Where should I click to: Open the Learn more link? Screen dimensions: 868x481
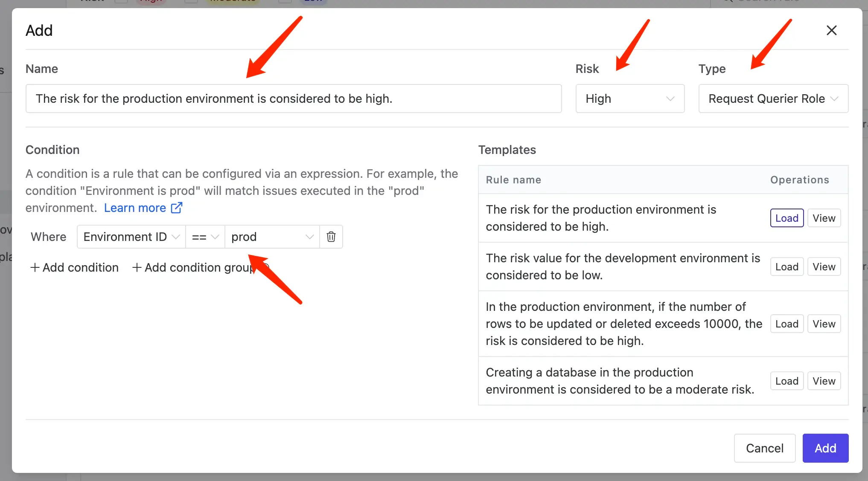coord(135,208)
